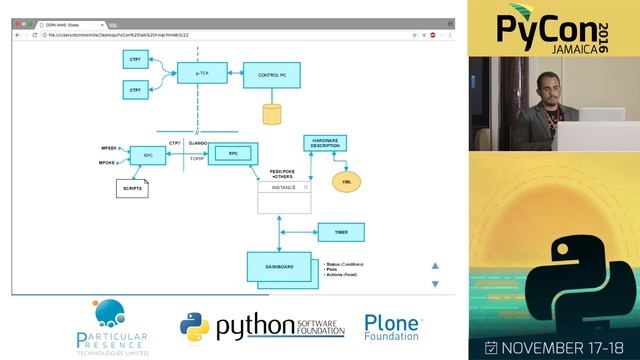Viewport: 640px width, 360px height.
Task: Click the green maximize window button
Action: click(x=30, y=24)
